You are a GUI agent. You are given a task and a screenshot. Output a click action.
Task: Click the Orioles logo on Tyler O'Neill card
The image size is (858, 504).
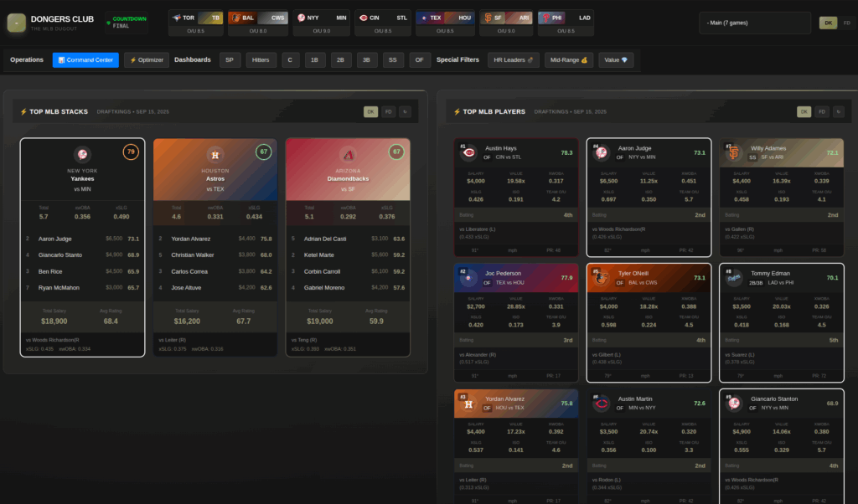coord(602,278)
